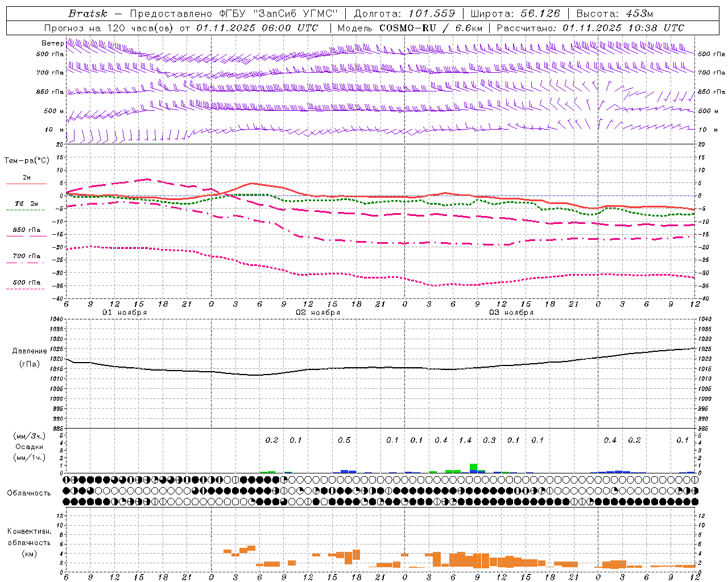Click the "500 м" wind level label on left
This screenshot has width=728, height=582.
pos(54,111)
